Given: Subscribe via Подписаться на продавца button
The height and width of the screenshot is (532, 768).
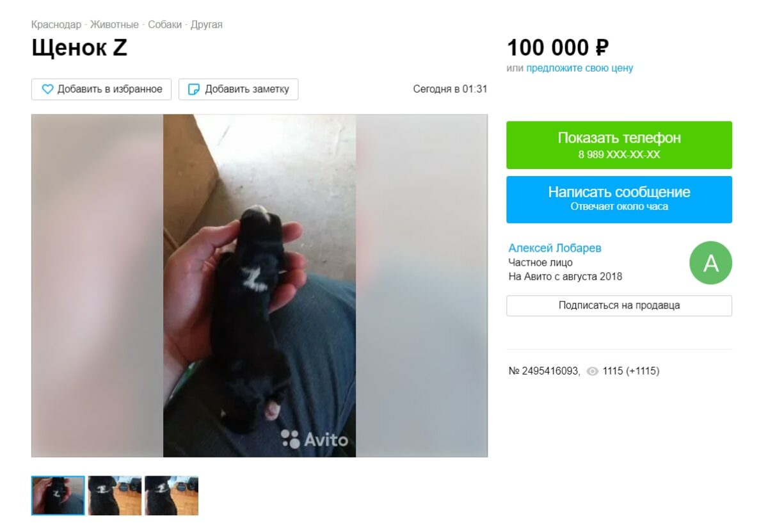Looking at the screenshot, I should (619, 306).
